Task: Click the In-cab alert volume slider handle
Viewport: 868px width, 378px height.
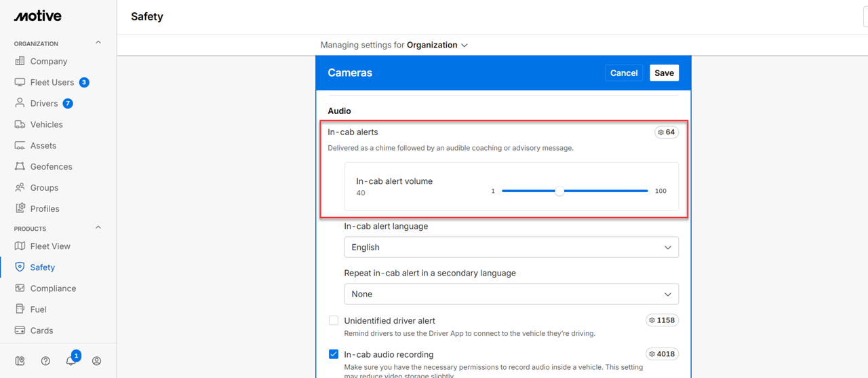Action: pos(559,191)
